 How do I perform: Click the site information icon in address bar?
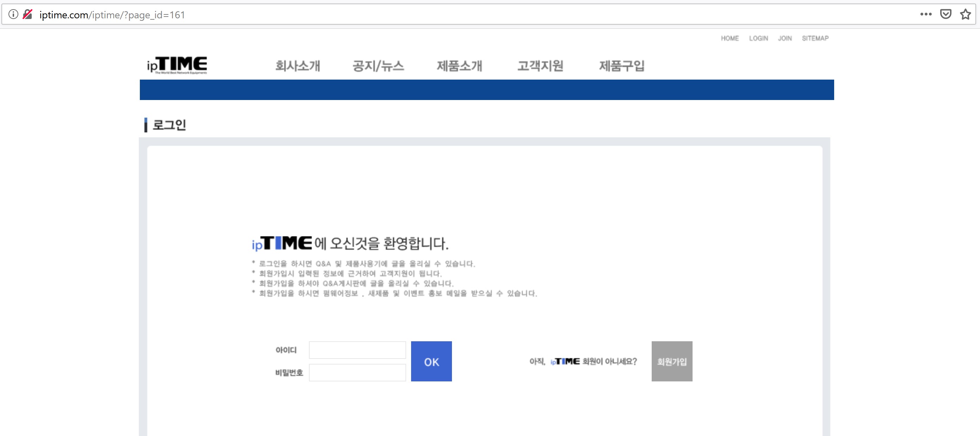pos(13,14)
